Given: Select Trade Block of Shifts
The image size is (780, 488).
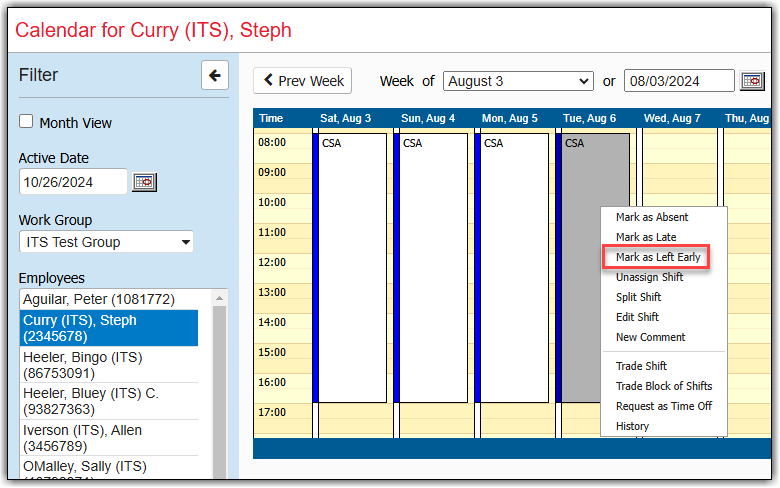Looking at the screenshot, I should click(x=664, y=386).
